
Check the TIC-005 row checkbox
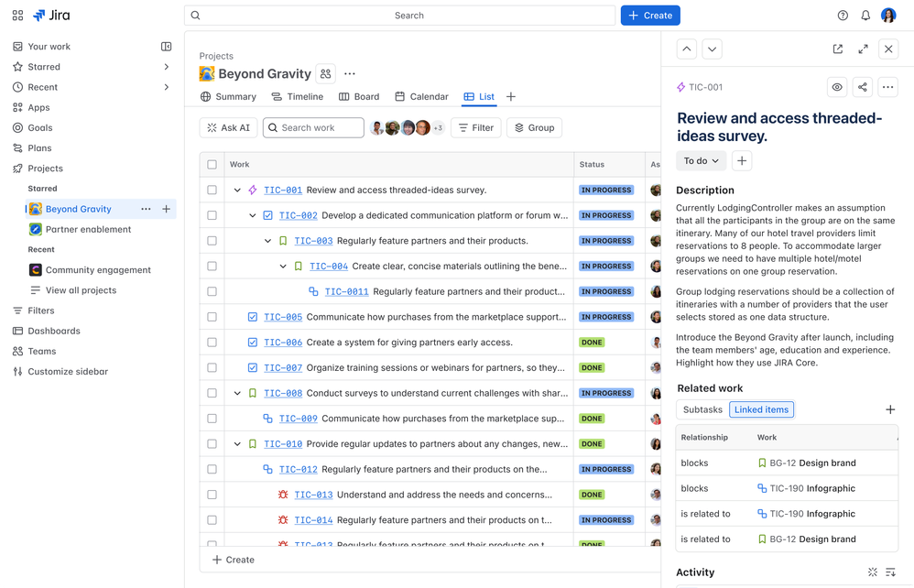212,317
